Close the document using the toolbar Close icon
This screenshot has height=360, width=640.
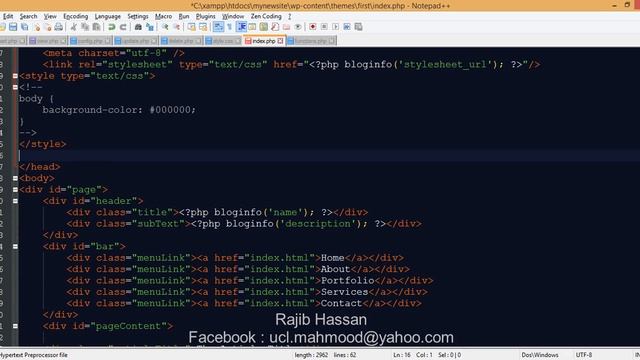pyautogui.click(x=37, y=27)
